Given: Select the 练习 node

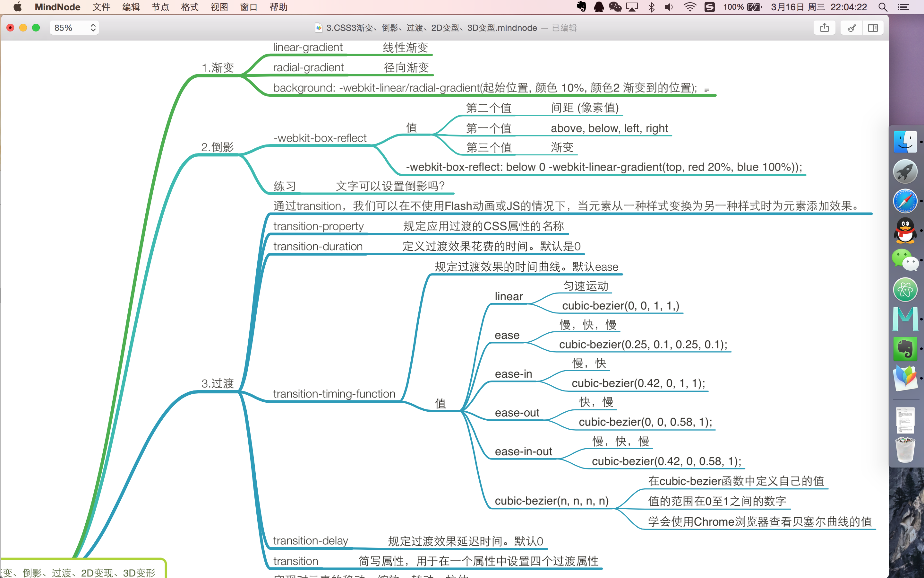Looking at the screenshot, I should click(285, 186).
